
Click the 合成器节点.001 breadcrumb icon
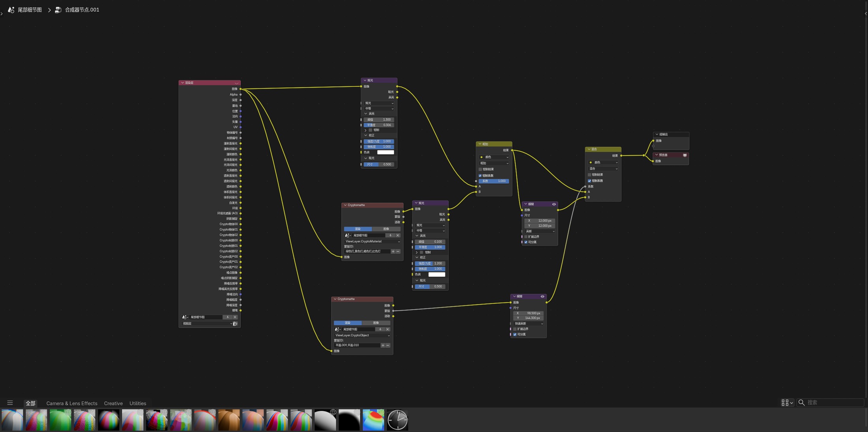(x=58, y=10)
